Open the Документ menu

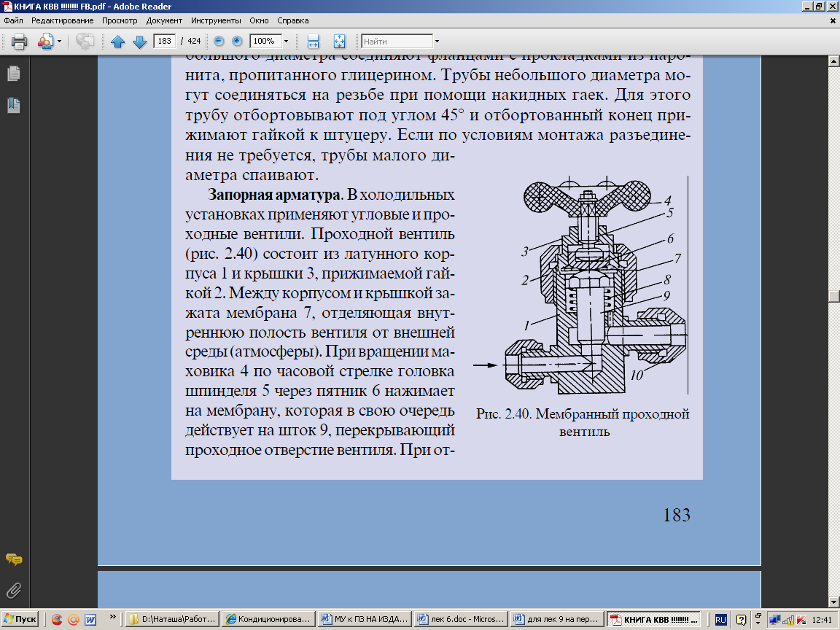[x=164, y=20]
